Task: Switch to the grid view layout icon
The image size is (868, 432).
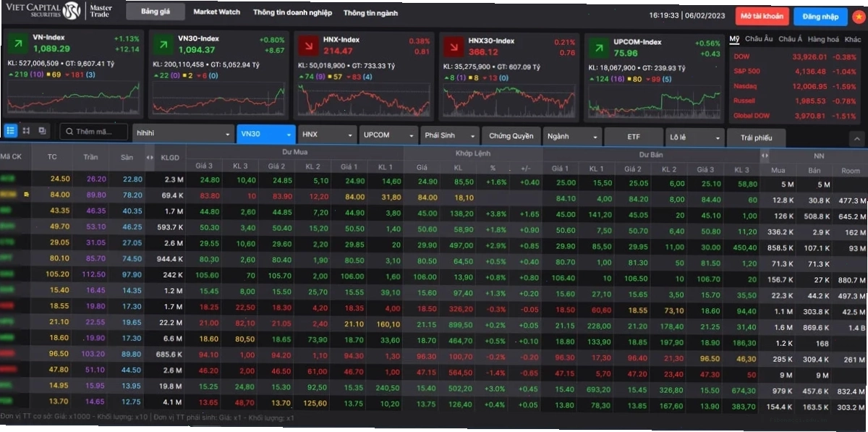Action: coord(26,131)
